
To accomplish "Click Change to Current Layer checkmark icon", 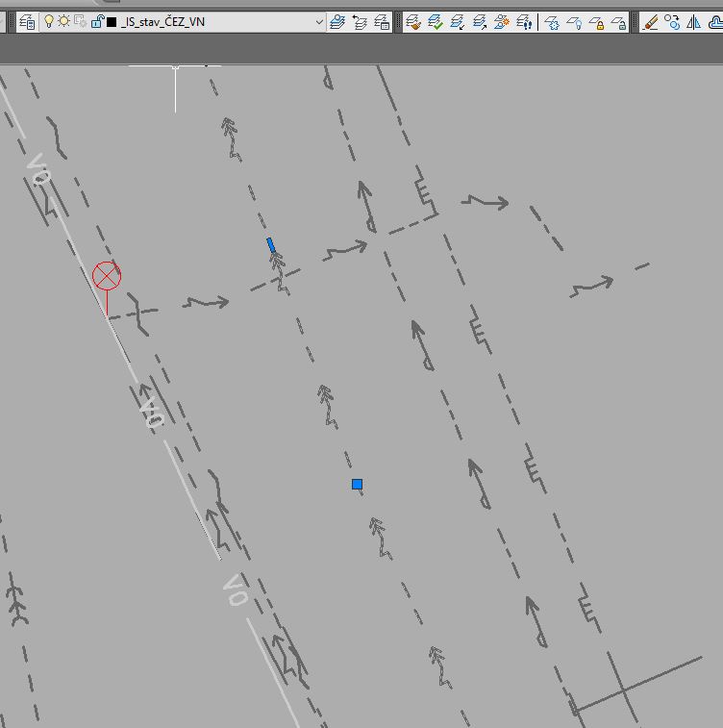I will [x=436, y=22].
